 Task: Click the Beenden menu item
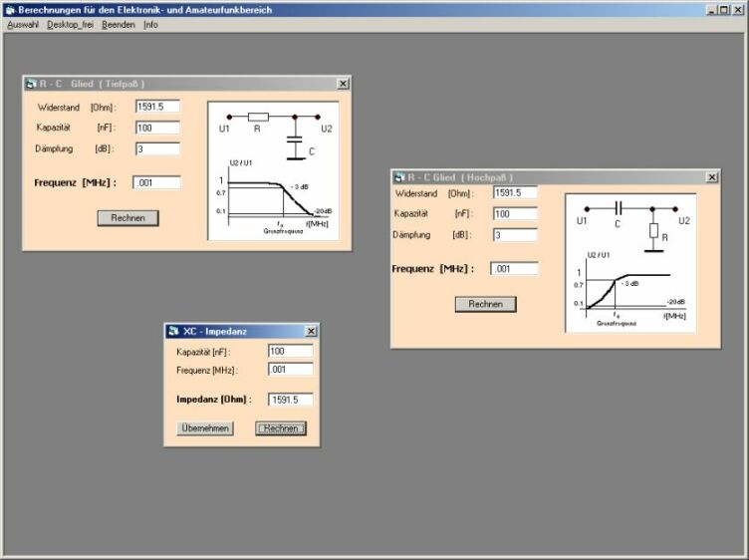(119, 24)
